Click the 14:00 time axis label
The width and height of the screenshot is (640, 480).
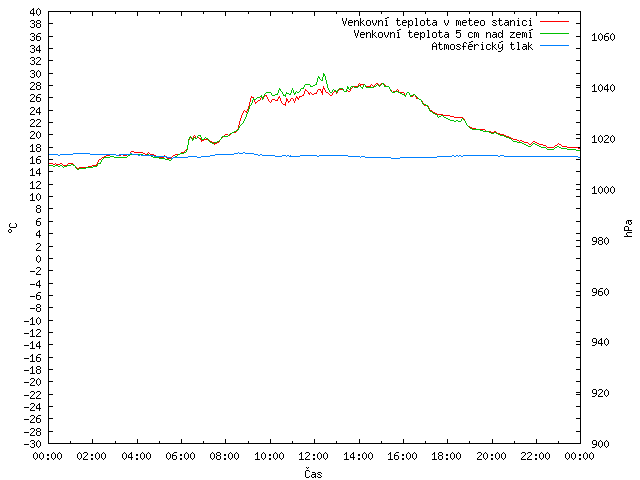(358, 456)
